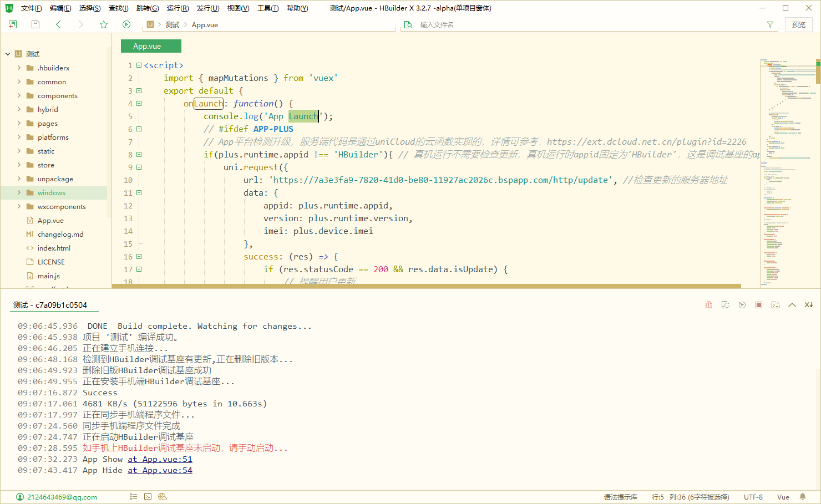Expand the pages folder in project tree

point(19,123)
